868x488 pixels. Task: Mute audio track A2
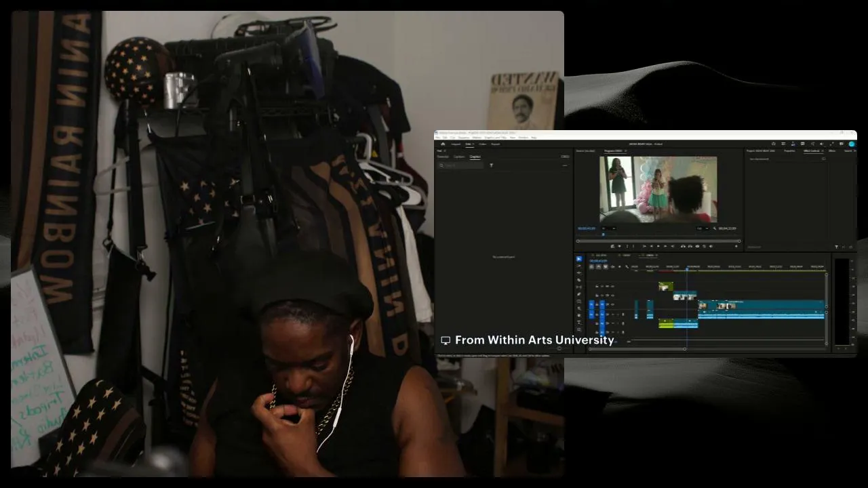coord(612,323)
